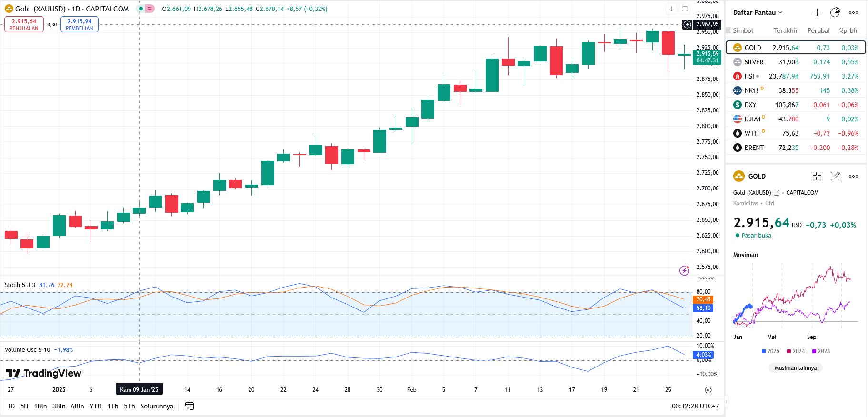868x417 pixels.
Task: Click the plus crosshair icon beside 2.962,95
Action: tap(688, 24)
